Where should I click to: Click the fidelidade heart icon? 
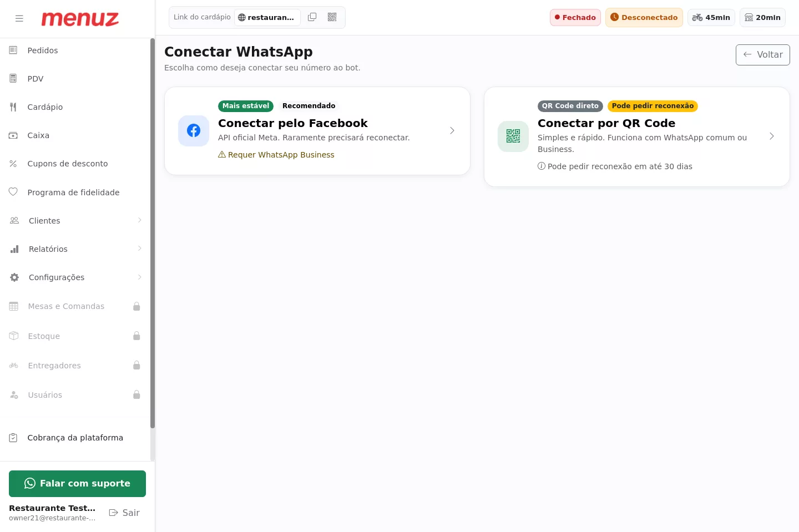coord(13,192)
